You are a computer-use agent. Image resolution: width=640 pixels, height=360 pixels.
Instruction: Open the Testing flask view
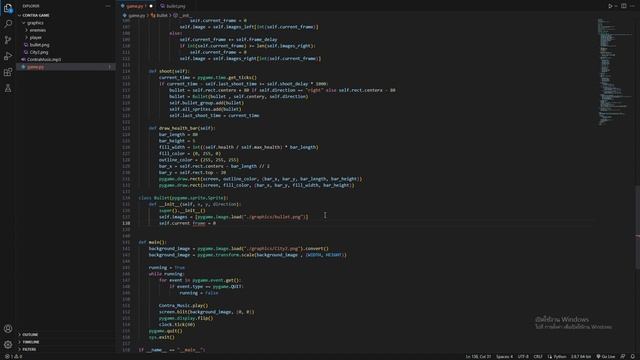(8, 88)
